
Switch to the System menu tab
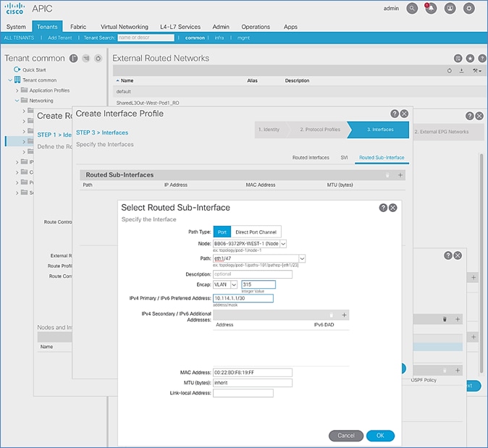click(x=16, y=27)
